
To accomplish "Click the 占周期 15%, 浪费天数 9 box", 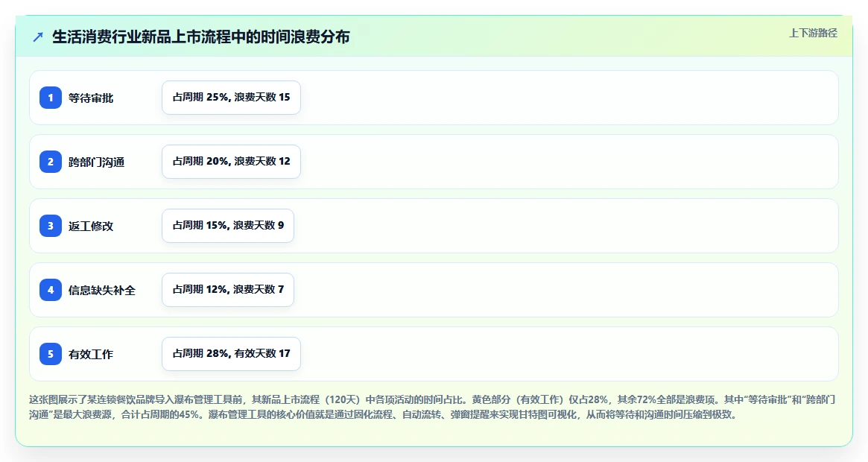I will pyautogui.click(x=228, y=226).
